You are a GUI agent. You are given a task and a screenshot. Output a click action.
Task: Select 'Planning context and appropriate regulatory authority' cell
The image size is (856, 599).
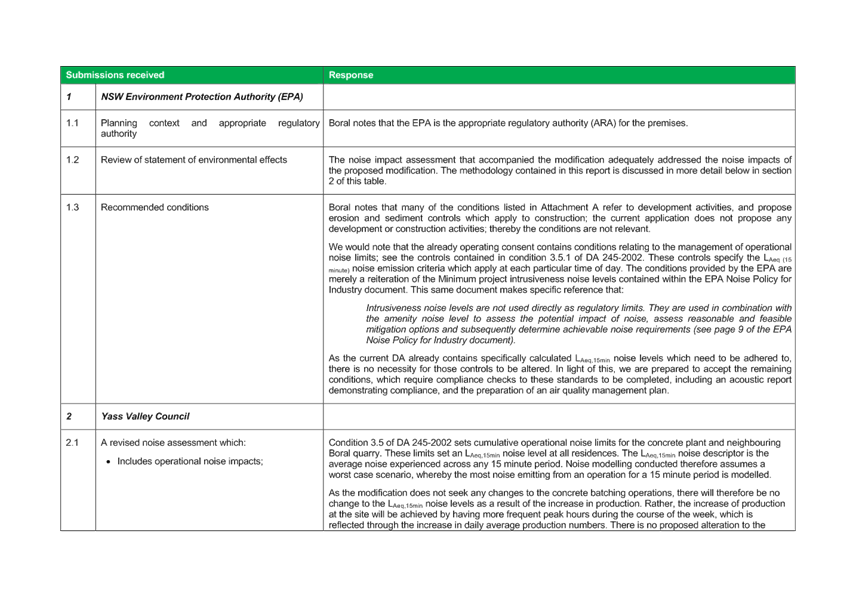[x=210, y=128]
